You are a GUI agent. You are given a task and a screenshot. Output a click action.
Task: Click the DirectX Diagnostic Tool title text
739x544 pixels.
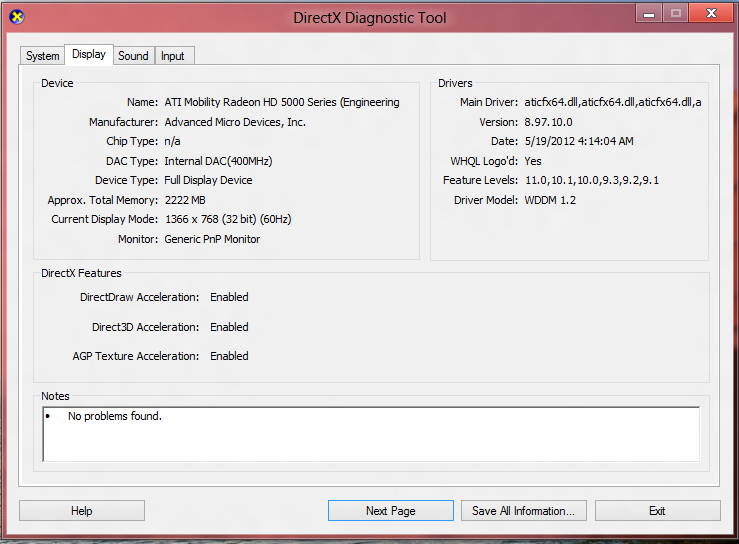(x=370, y=18)
